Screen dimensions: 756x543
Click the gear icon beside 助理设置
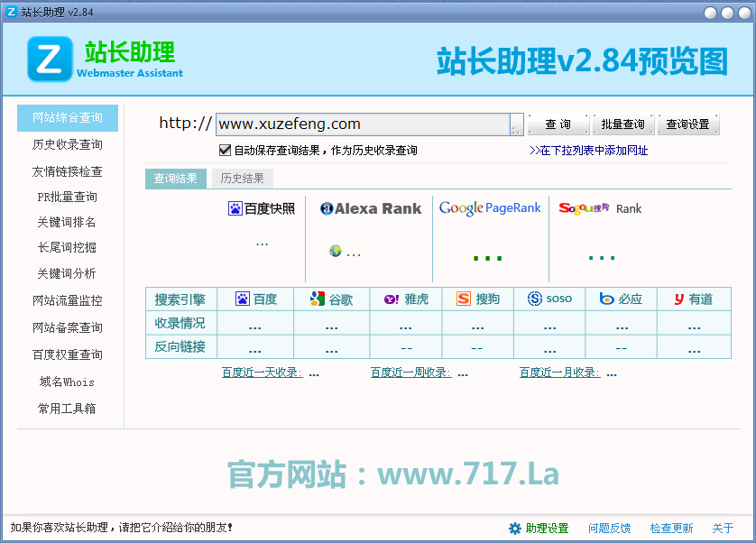click(515, 529)
